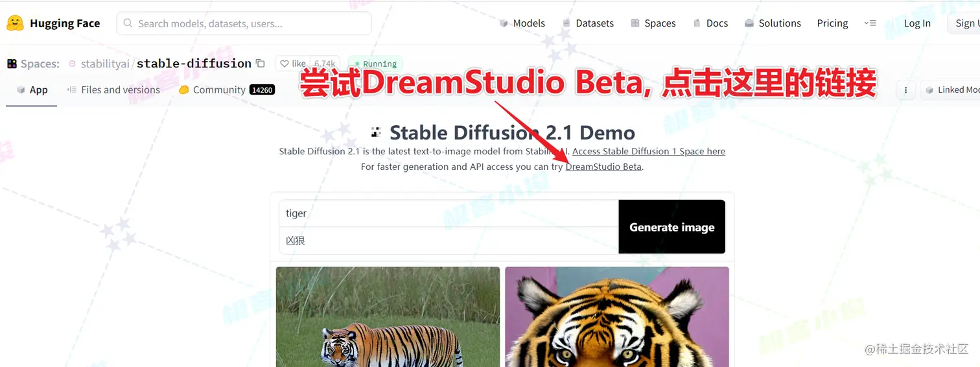Click the heart like icon
This screenshot has width=980, height=367.
coord(284,64)
